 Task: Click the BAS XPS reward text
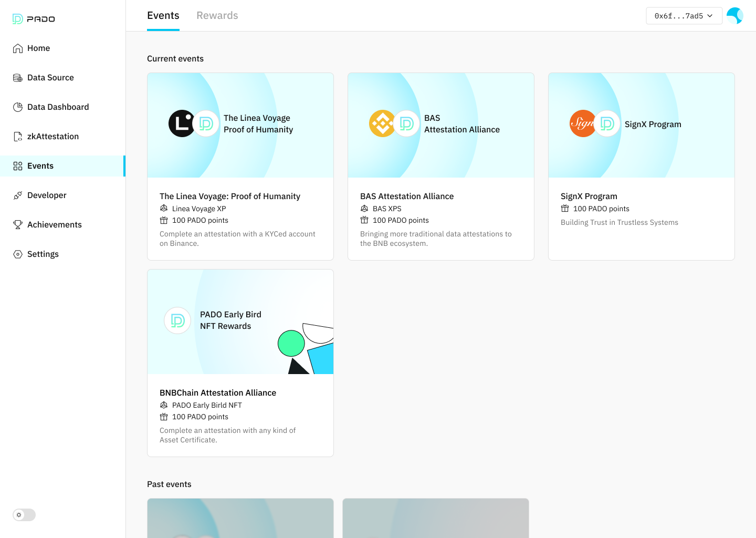click(387, 209)
